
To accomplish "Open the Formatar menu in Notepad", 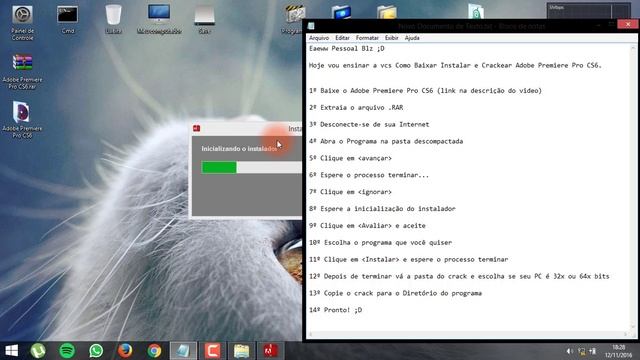I will 367,38.
